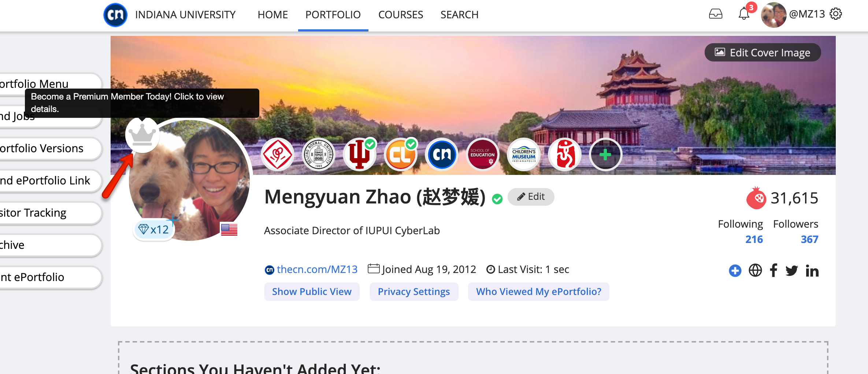868x374 pixels.
Task: Open the red Beijing Olympics badge
Action: click(565, 154)
